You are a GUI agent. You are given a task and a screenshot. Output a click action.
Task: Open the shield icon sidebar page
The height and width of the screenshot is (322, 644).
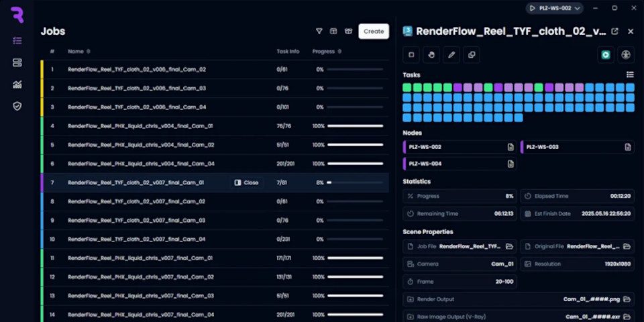coord(17,106)
